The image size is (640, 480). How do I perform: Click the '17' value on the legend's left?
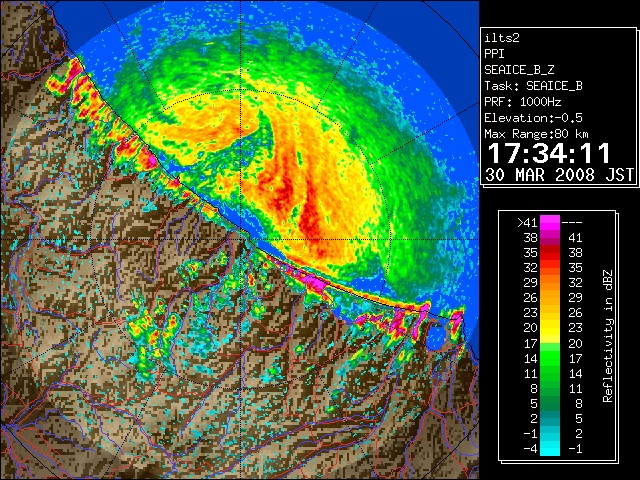[x=530, y=343]
